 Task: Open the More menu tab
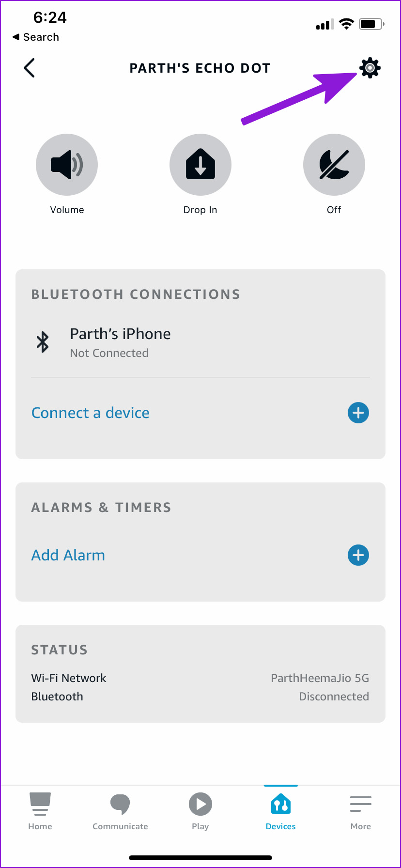click(361, 811)
